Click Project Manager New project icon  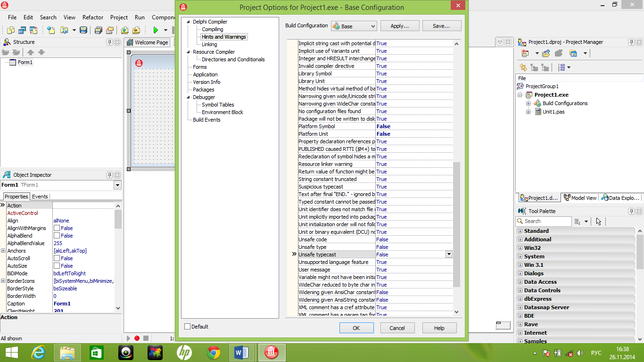[x=524, y=53]
